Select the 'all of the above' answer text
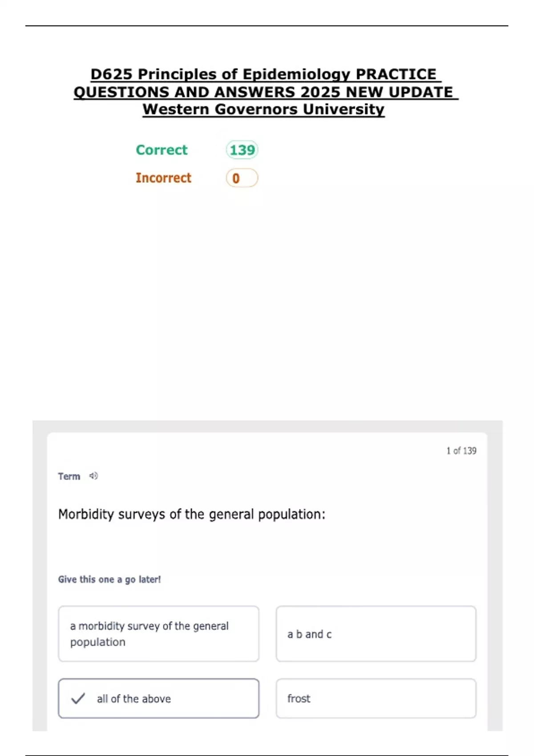534x756 pixels. (134, 699)
